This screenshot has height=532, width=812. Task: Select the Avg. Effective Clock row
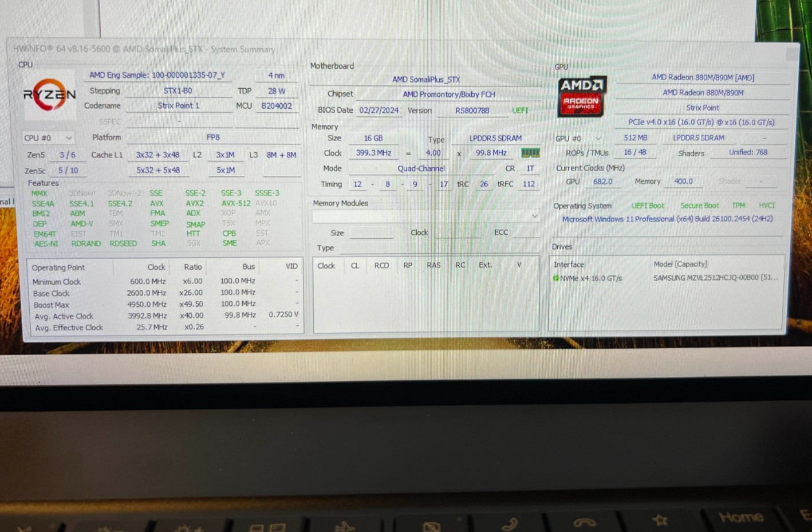coord(165,328)
